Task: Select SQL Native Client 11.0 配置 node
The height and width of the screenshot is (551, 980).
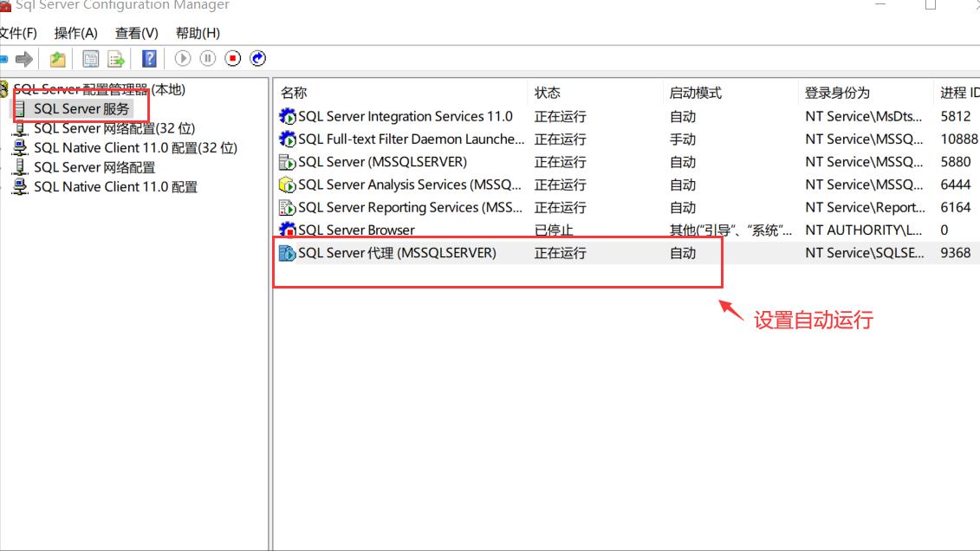Action: (x=115, y=187)
